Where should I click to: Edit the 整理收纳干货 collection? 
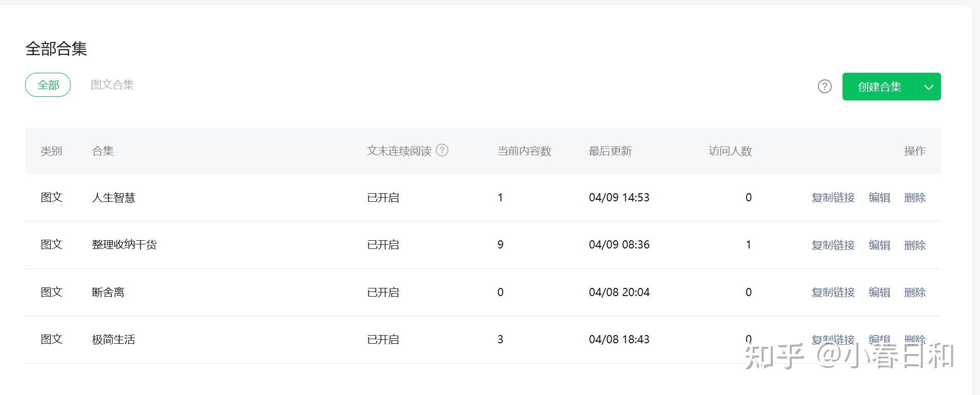pyautogui.click(x=879, y=245)
